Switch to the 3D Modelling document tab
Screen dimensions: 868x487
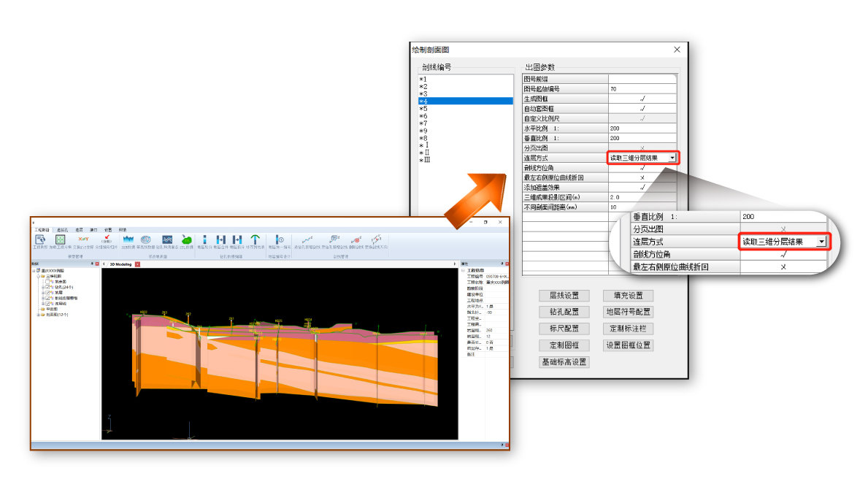[x=120, y=264]
